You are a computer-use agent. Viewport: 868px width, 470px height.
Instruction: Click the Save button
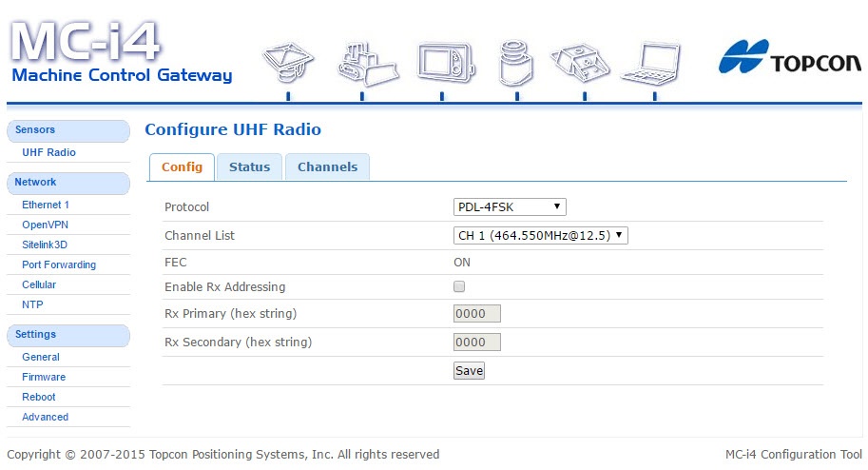469,371
